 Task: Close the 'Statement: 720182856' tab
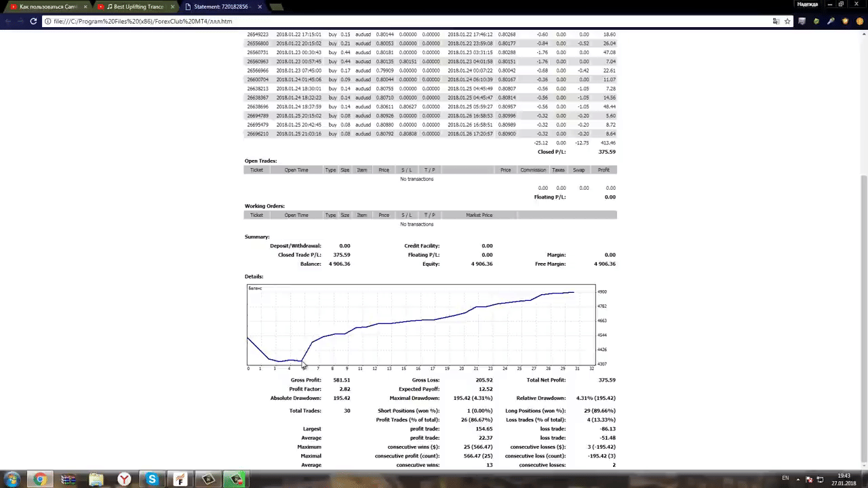(x=260, y=7)
